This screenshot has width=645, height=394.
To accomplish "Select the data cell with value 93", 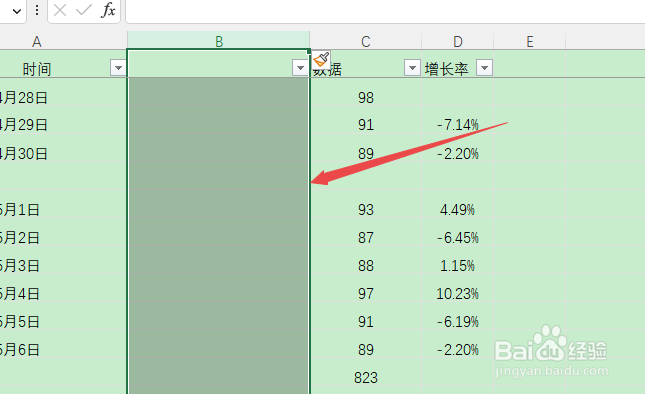I will pyautogui.click(x=366, y=204).
